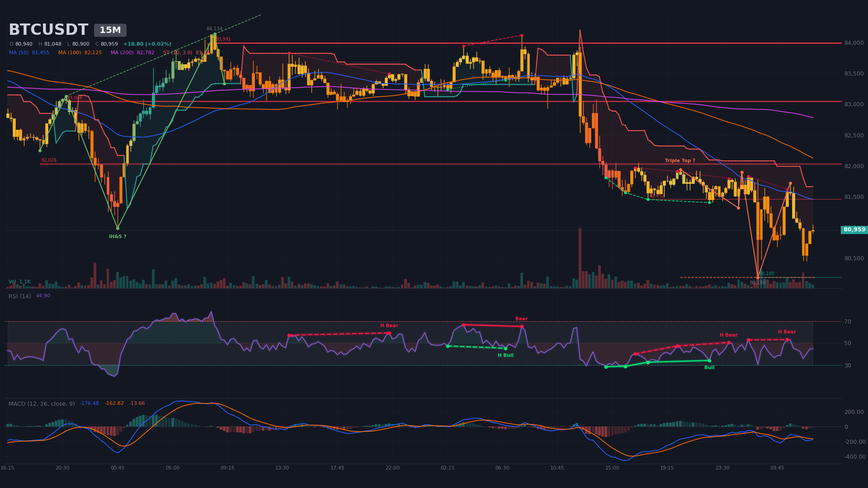
Task: Click the MACD signal value -162.82
Action: [x=114, y=403]
